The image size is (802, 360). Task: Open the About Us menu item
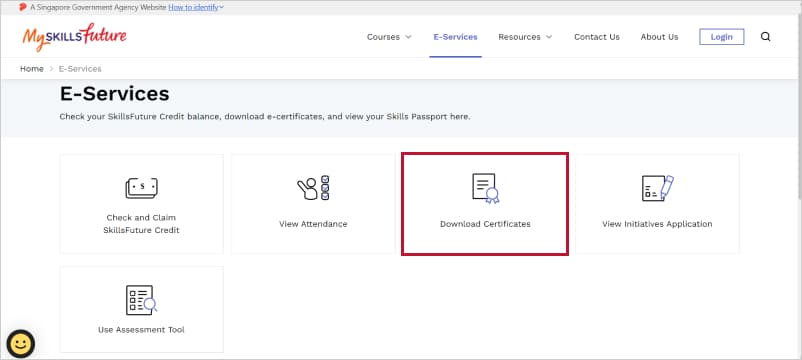pyautogui.click(x=659, y=37)
